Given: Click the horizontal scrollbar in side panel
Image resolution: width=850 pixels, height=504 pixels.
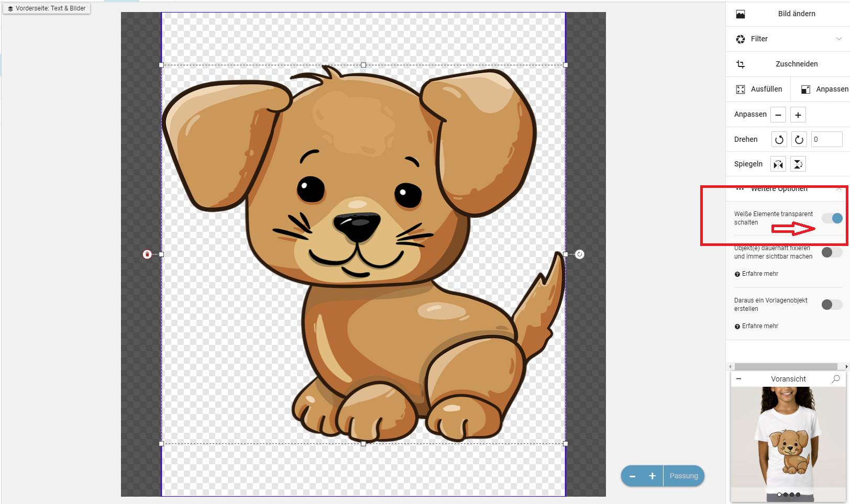Looking at the screenshot, I should [x=786, y=366].
